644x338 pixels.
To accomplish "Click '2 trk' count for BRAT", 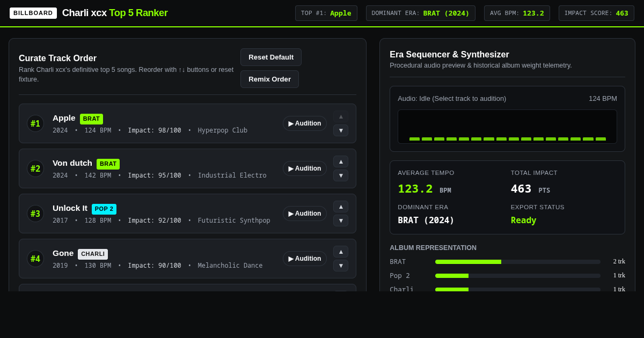I will 619,262.
